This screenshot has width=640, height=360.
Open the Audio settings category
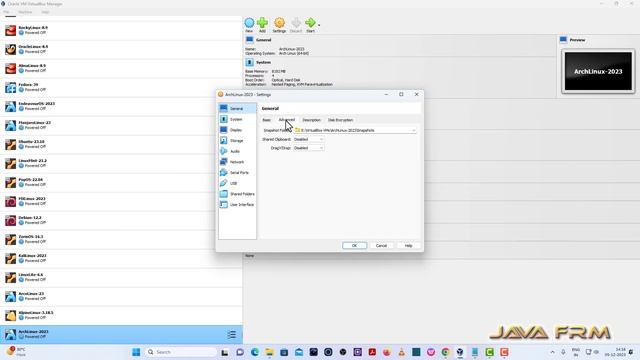pos(237,151)
